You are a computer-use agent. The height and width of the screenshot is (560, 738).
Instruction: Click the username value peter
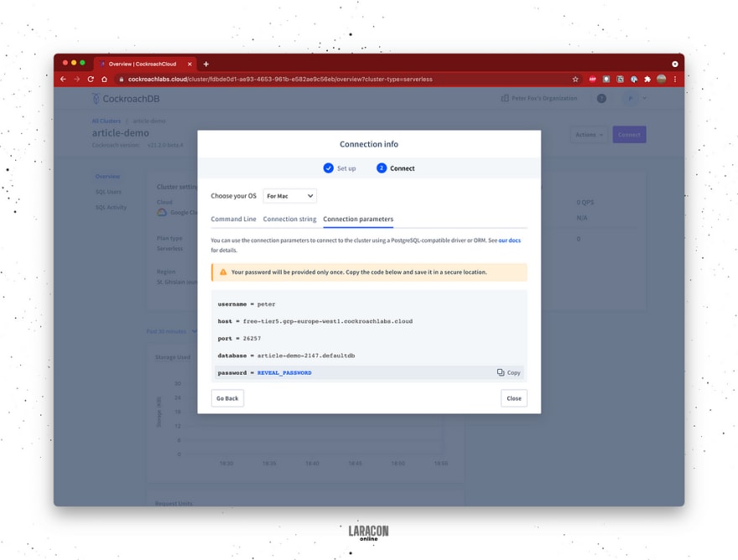click(x=267, y=304)
